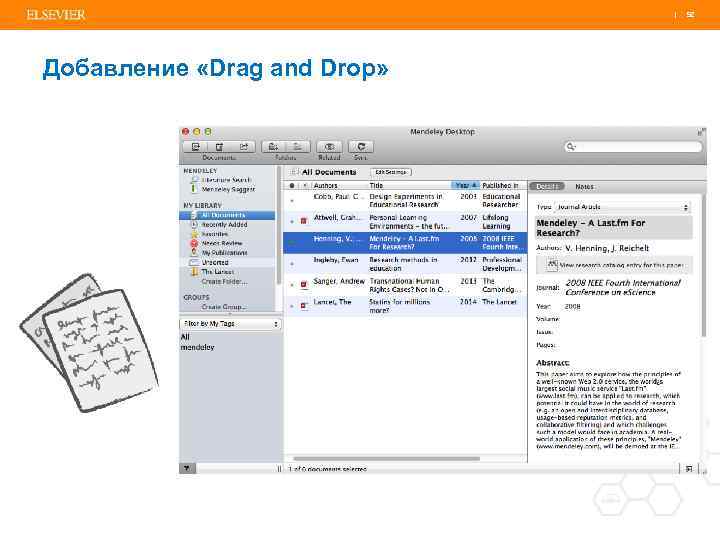Click the Recently Added clock icon

(194, 225)
